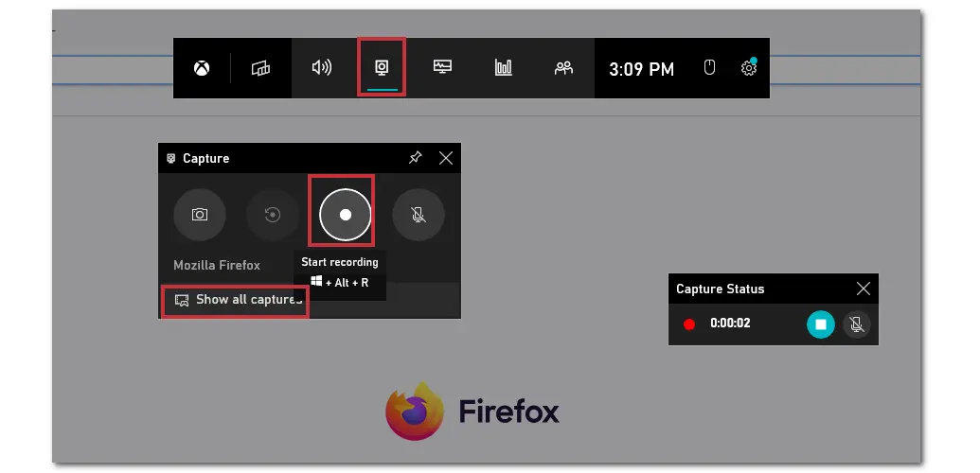This screenshot has height=473, width=980.
Task: Open the Performance monitor widget
Action: point(442,68)
